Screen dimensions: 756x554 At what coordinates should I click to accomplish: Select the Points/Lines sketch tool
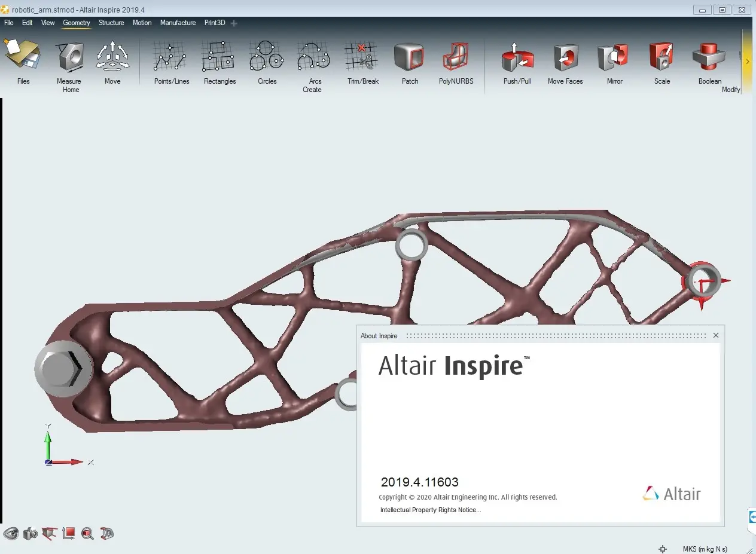pos(170,57)
